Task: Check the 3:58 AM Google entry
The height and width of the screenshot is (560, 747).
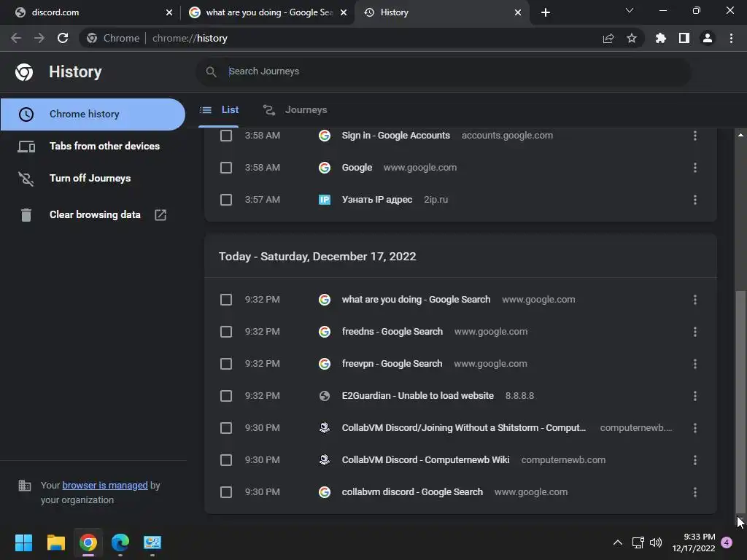Action: (226, 168)
